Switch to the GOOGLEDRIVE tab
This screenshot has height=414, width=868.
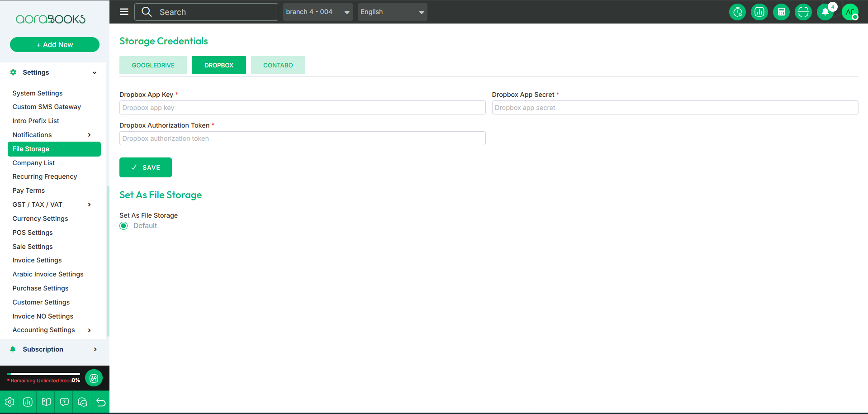pyautogui.click(x=153, y=65)
